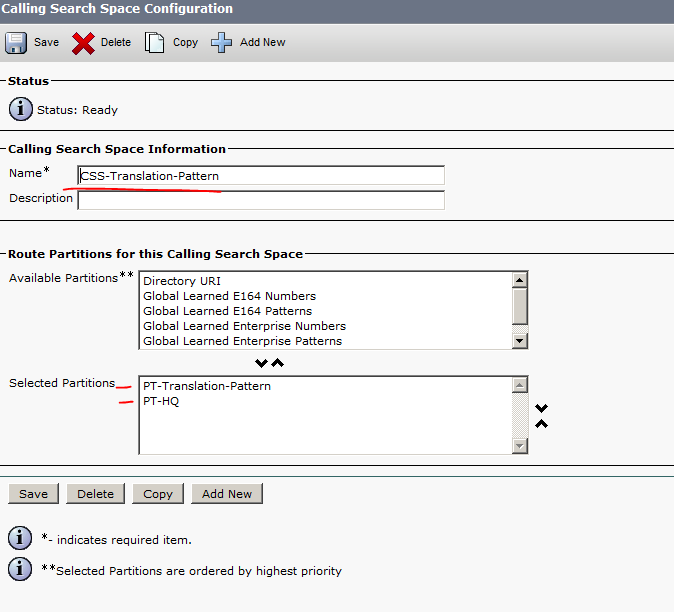Screen dimensions: 674x612
Task: Select Directory URI in Available Partitions
Action: click(x=326, y=281)
